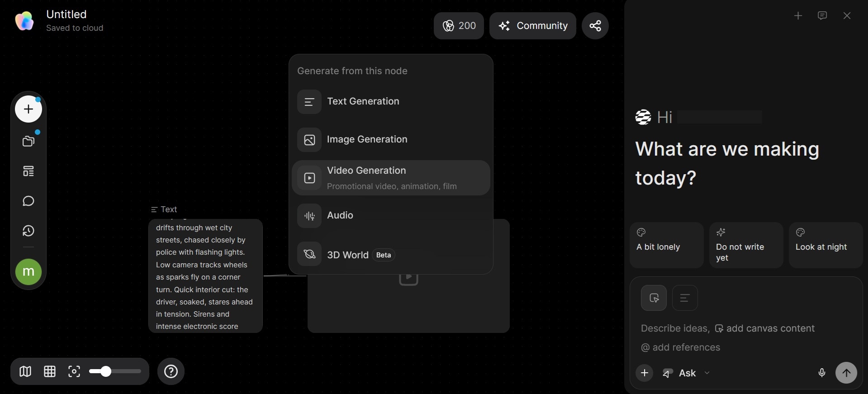Open the help question mark button

(171, 371)
